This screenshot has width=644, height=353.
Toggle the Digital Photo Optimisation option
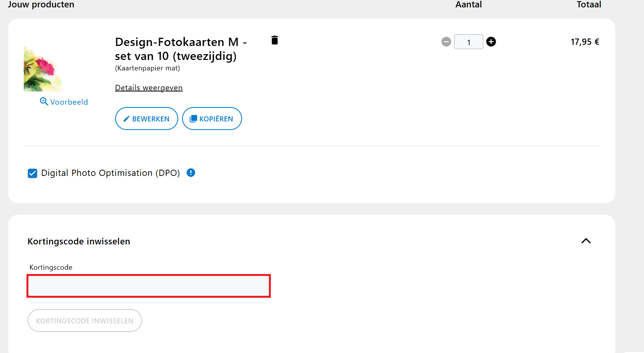pos(32,173)
